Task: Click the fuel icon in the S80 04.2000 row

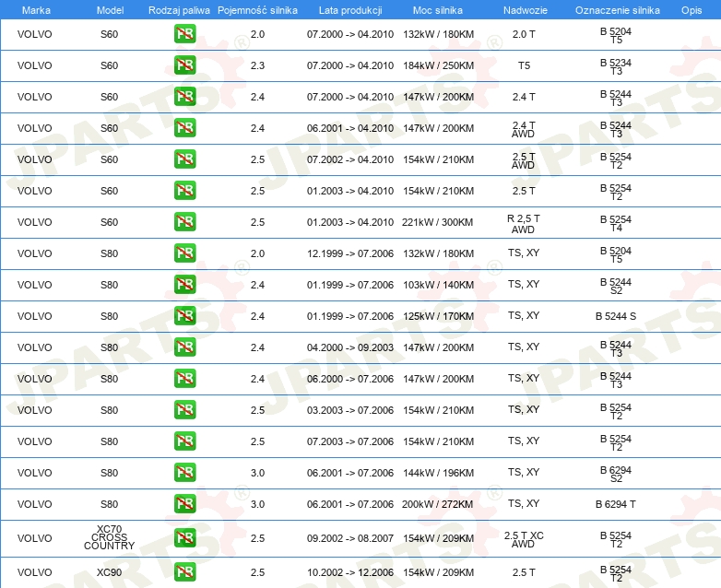Action: pyautogui.click(x=184, y=347)
